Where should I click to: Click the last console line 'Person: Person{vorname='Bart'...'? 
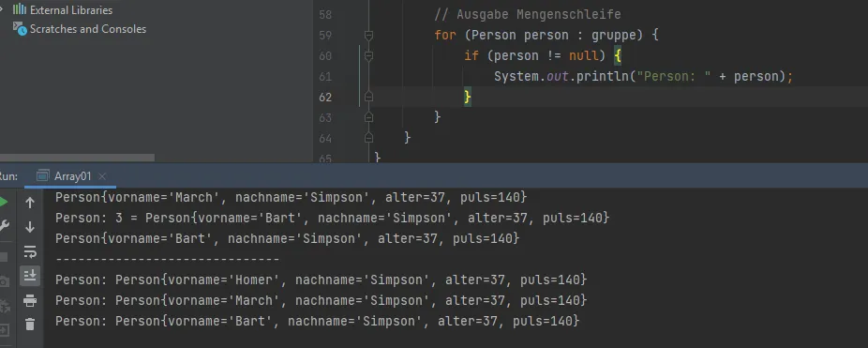[317, 321]
